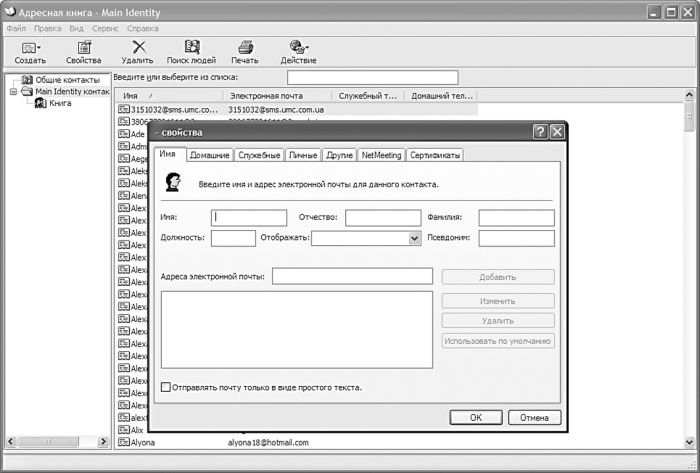Image resolution: width=700 pixels, height=473 pixels.
Task: Click the Удалить toolbar X icon
Action: 139,47
